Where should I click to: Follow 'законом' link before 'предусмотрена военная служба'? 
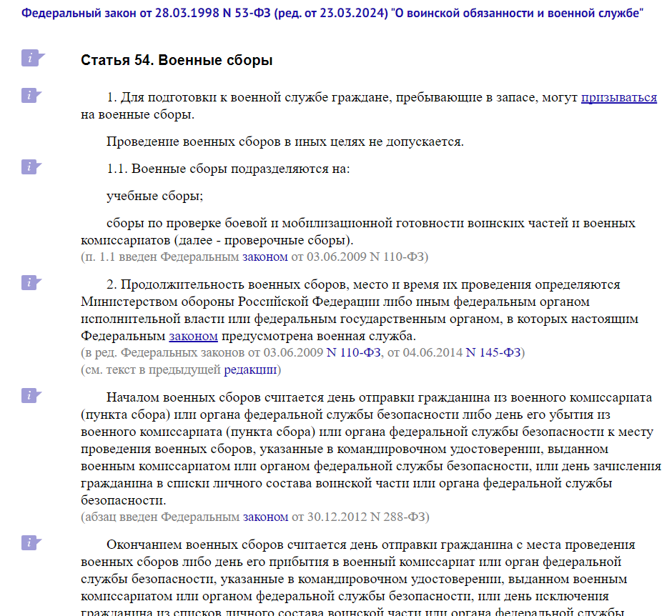click(x=193, y=336)
